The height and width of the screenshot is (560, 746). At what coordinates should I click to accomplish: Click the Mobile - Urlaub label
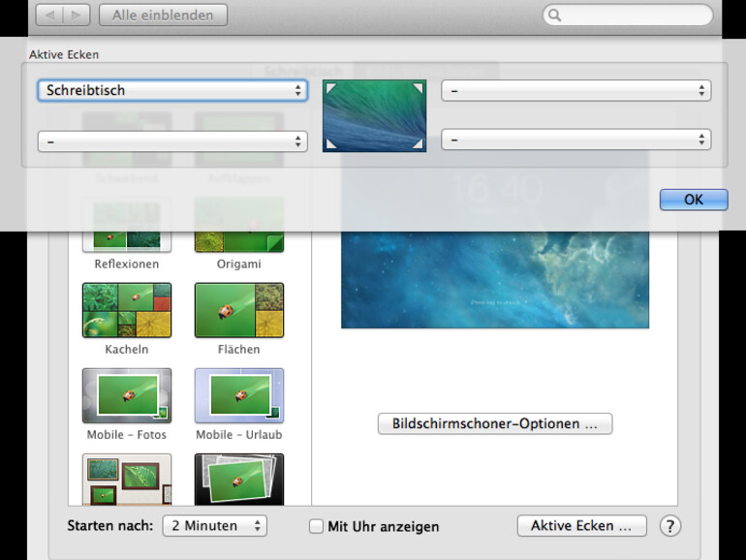point(239,435)
